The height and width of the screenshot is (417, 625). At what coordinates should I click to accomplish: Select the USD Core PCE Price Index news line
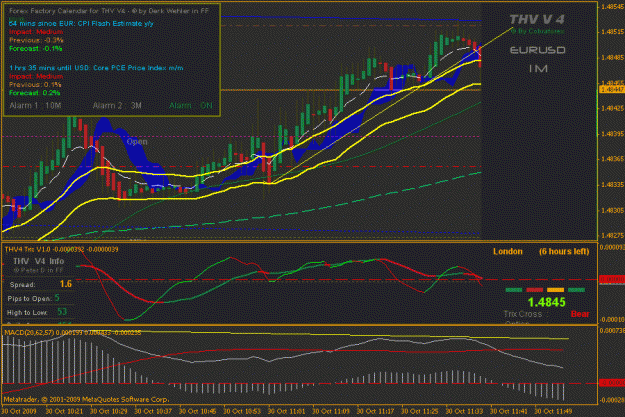[96, 68]
